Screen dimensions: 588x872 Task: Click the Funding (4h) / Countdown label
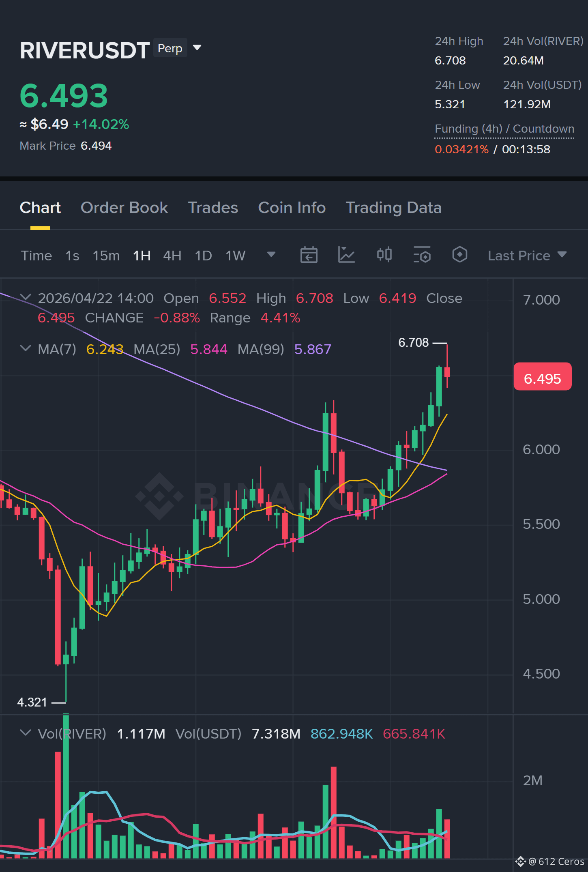click(504, 129)
